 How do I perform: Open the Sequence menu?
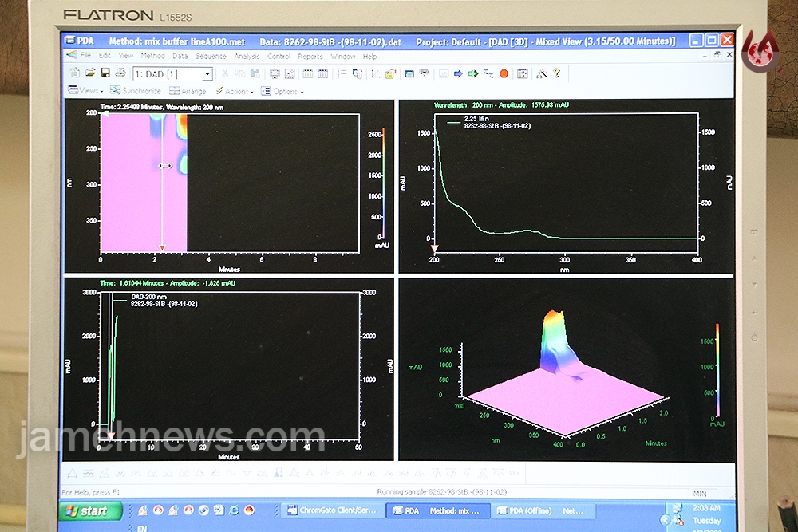[x=211, y=57]
